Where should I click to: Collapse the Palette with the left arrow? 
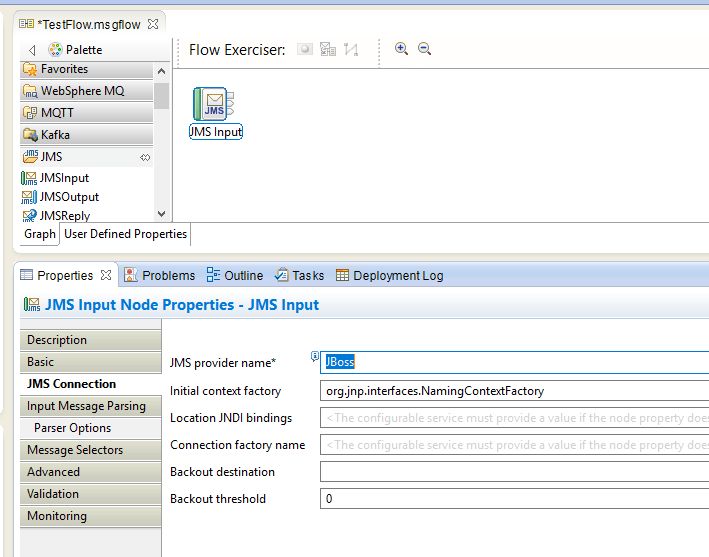point(32,50)
